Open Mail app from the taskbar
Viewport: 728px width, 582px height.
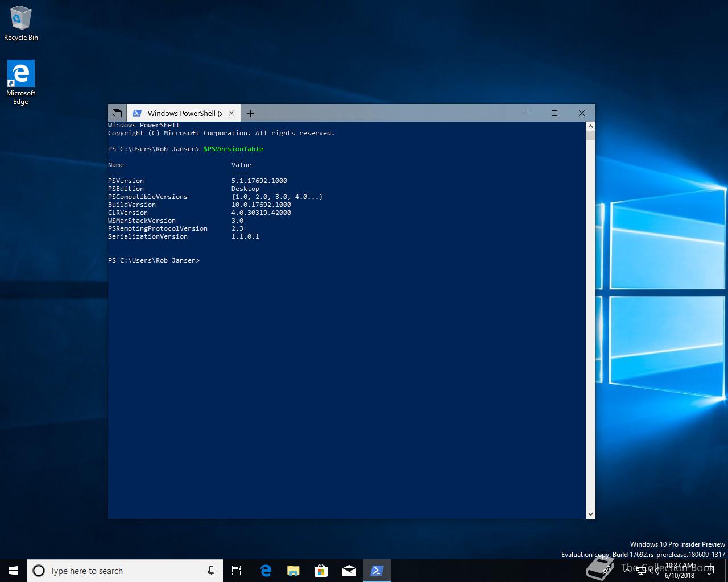click(349, 571)
